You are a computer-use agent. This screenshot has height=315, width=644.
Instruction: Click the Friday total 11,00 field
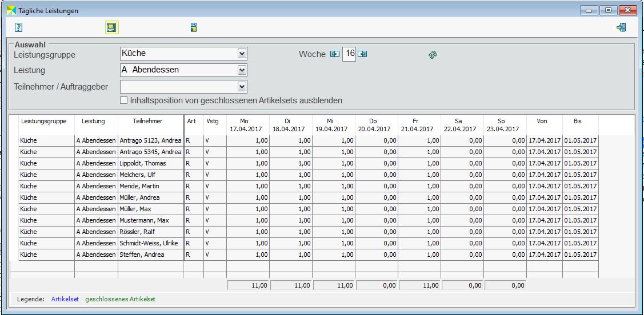[x=419, y=285]
